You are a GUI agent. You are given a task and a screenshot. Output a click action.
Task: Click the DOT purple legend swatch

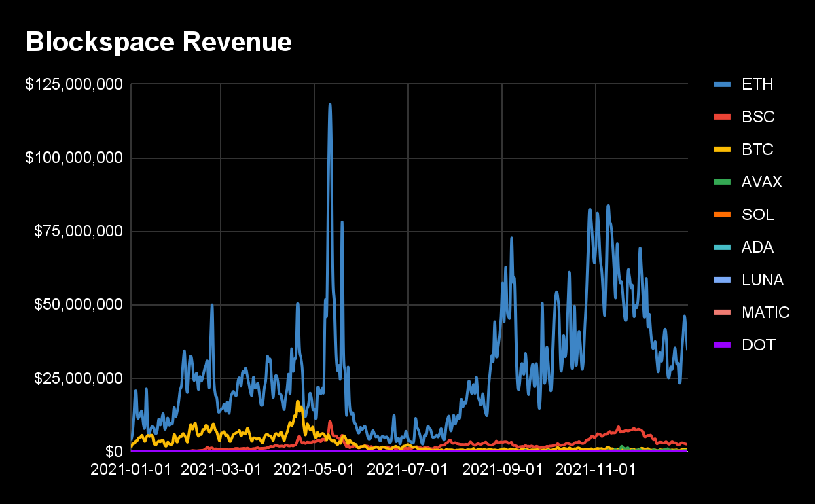point(723,345)
